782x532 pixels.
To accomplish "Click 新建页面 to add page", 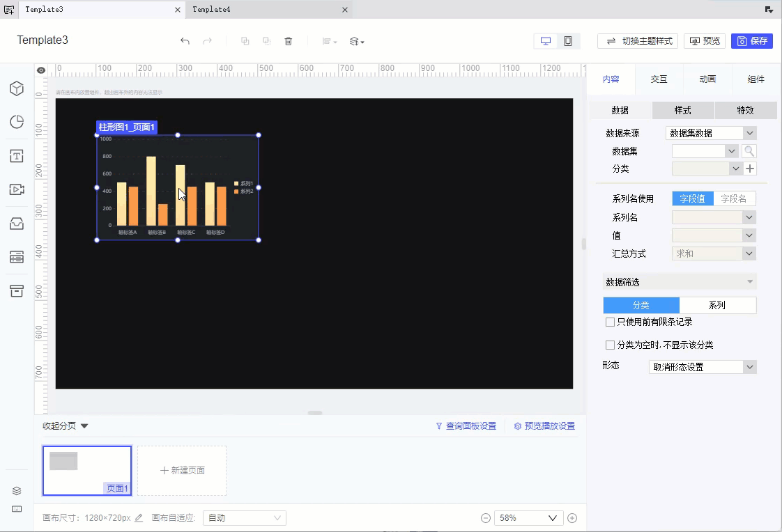I will tap(182, 471).
